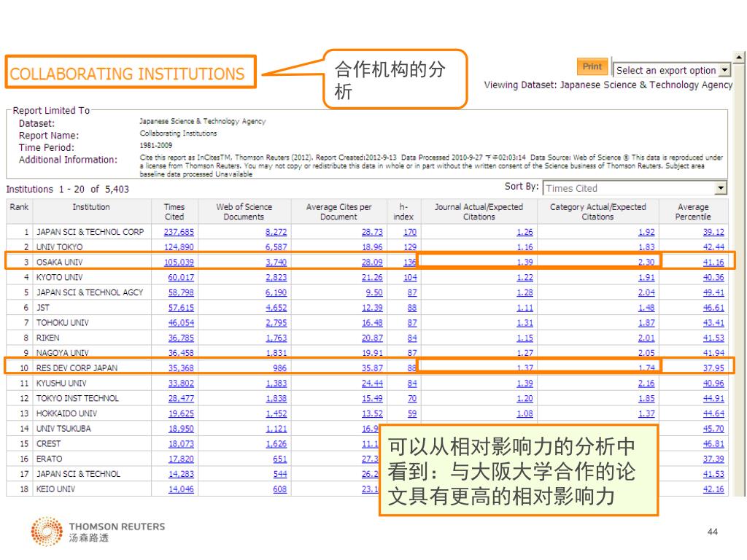The height and width of the screenshot is (560, 747).
Task: Click average percentile 45.70 for UNIV TSUKUBA
Action: click(x=713, y=429)
